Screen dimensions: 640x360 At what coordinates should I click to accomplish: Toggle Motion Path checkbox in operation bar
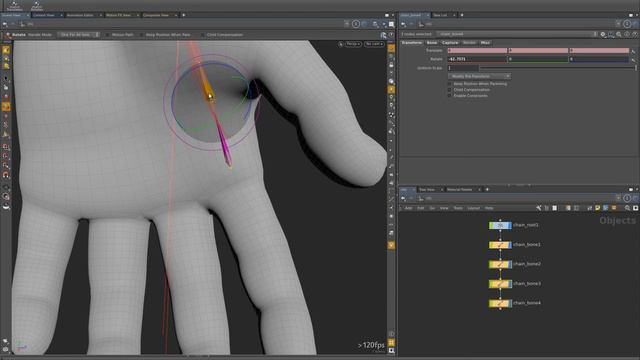pos(108,35)
